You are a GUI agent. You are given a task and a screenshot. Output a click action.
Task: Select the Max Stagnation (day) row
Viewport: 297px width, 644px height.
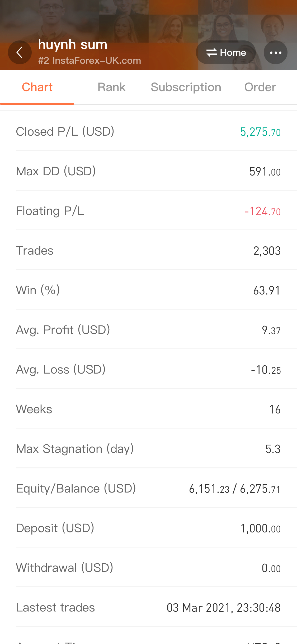[156, 448]
